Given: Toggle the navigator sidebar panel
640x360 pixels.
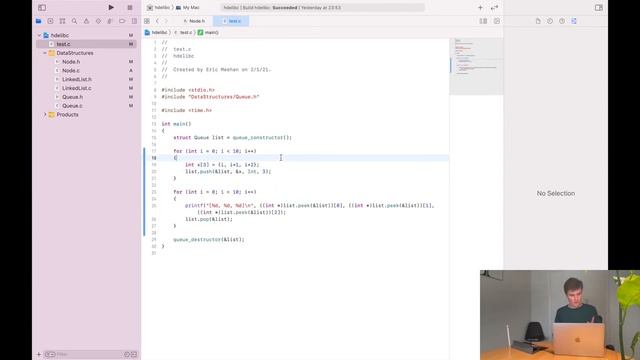Looking at the screenshot, I should (42, 7).
